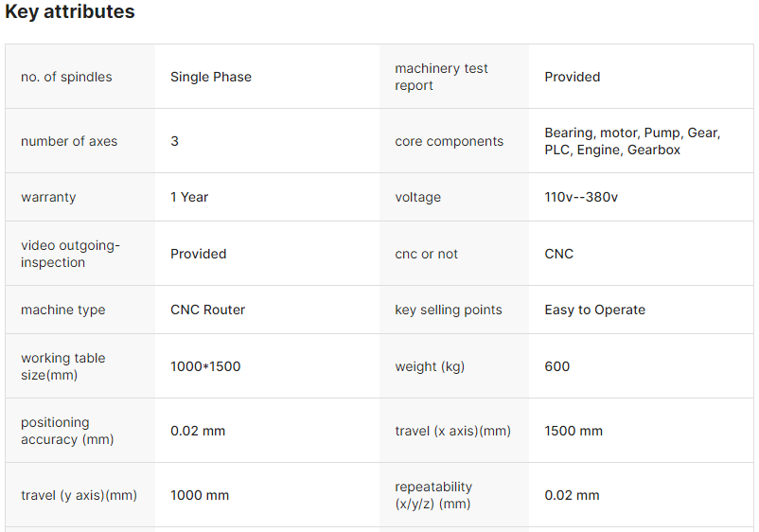Click the 'travel (y axis)(mm)' label

79,495
